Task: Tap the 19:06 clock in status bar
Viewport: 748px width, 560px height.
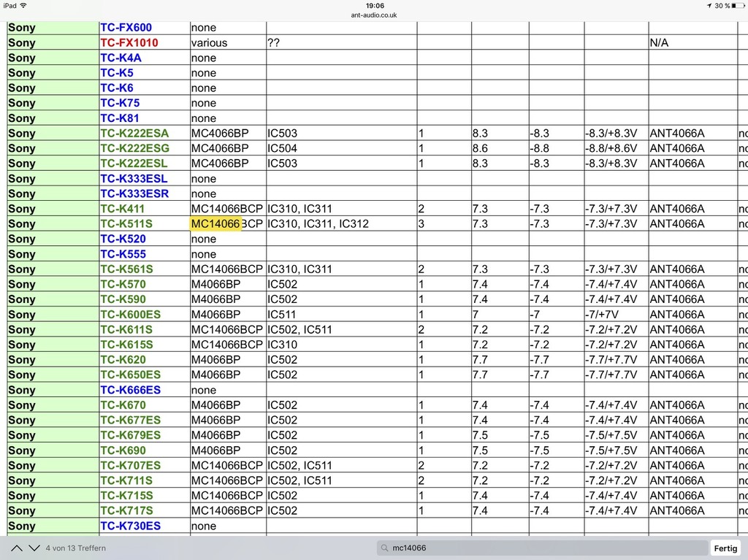Action: pyautogui.click(x=375, y=6)
